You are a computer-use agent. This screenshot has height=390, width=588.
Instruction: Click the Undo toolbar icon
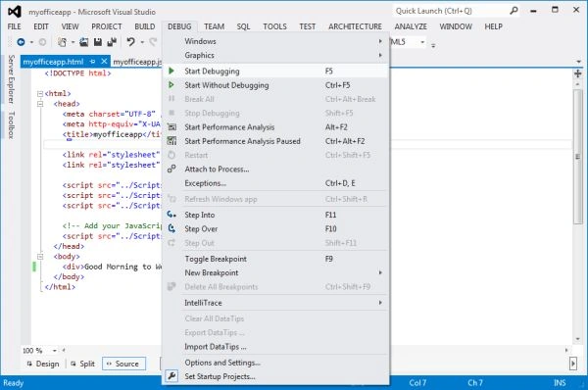pos(130,42)
